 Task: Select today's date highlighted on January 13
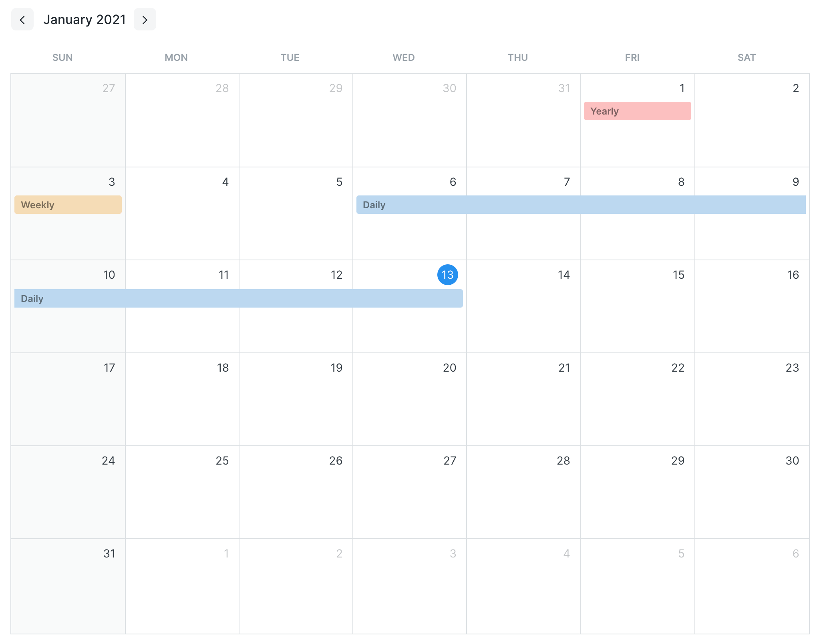pyautogui.click(x=447, y=274)
